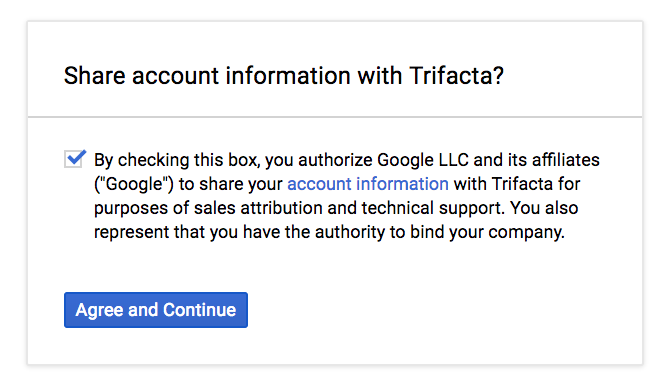Click the word "Trifacta?" in the title
The height and width of the screenshot is (390, 660).
click(456, 76)
